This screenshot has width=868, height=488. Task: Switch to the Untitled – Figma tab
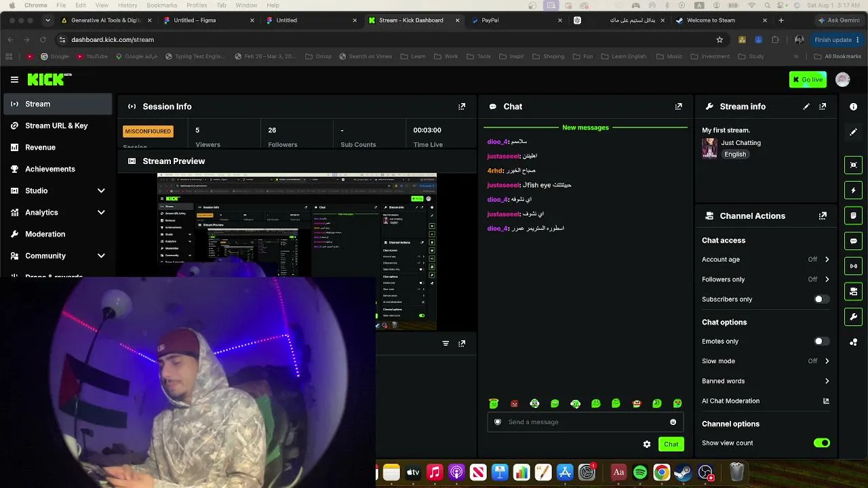[208, 20]
